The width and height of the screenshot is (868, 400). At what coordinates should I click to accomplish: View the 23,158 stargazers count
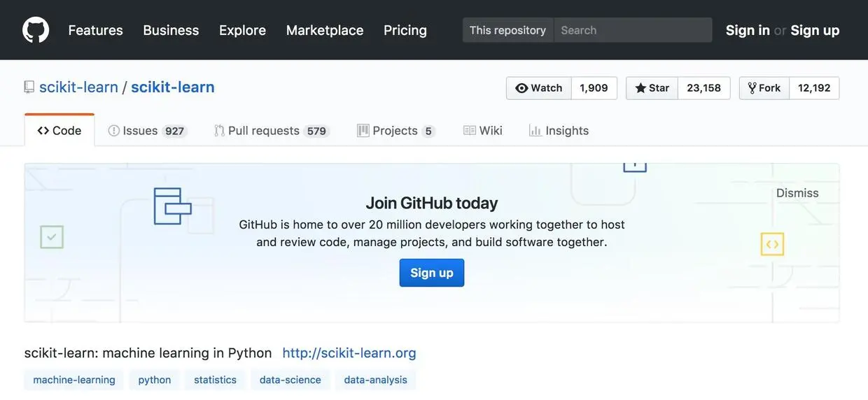pyautogui.click(x=703, y=88)
